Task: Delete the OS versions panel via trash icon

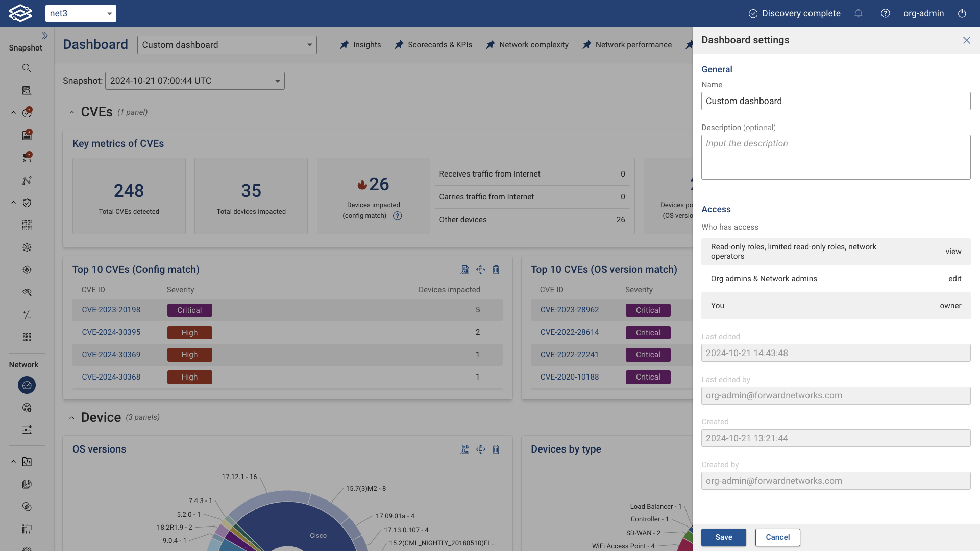Action: point(496,449)
